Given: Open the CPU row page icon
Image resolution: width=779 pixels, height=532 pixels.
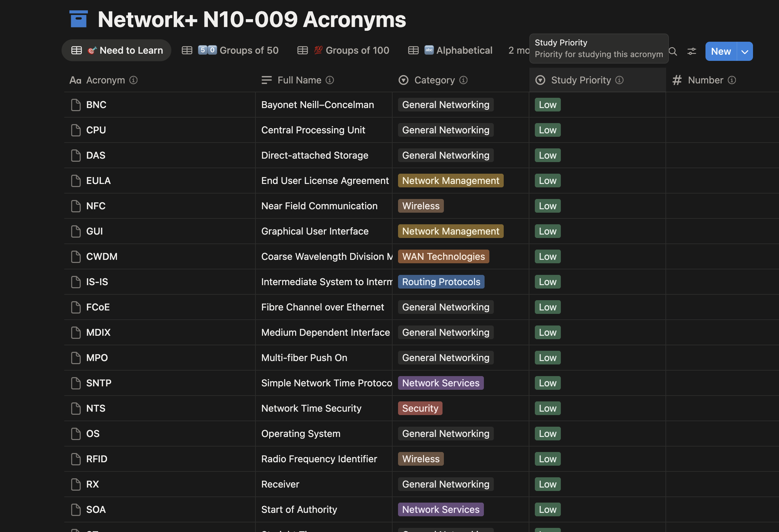Looking at the screenshot, I should click(x=76, y=130).
